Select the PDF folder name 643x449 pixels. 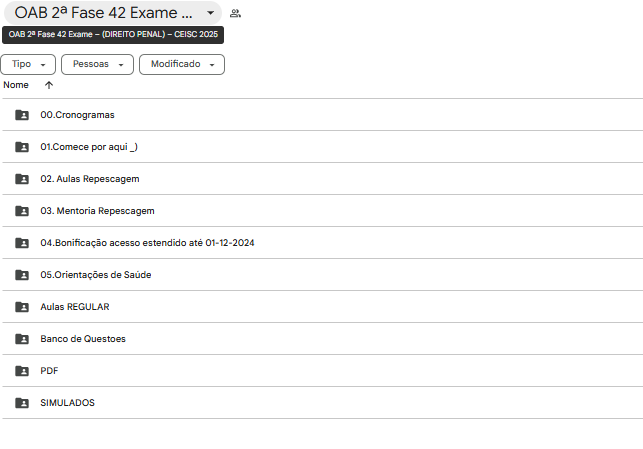click(x=49, y=371)
